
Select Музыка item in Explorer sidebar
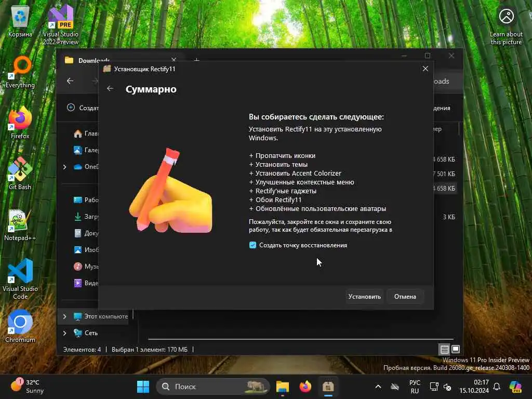[x=86, y=267]
